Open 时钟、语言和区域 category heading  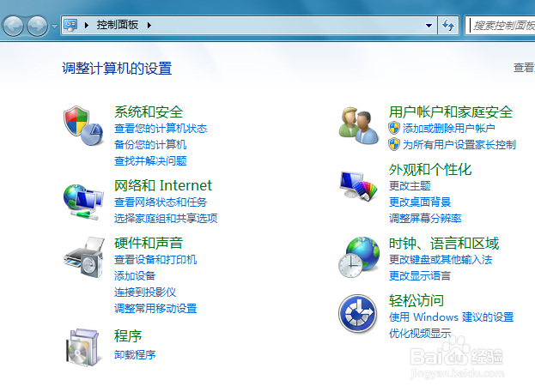click(444, 243)
